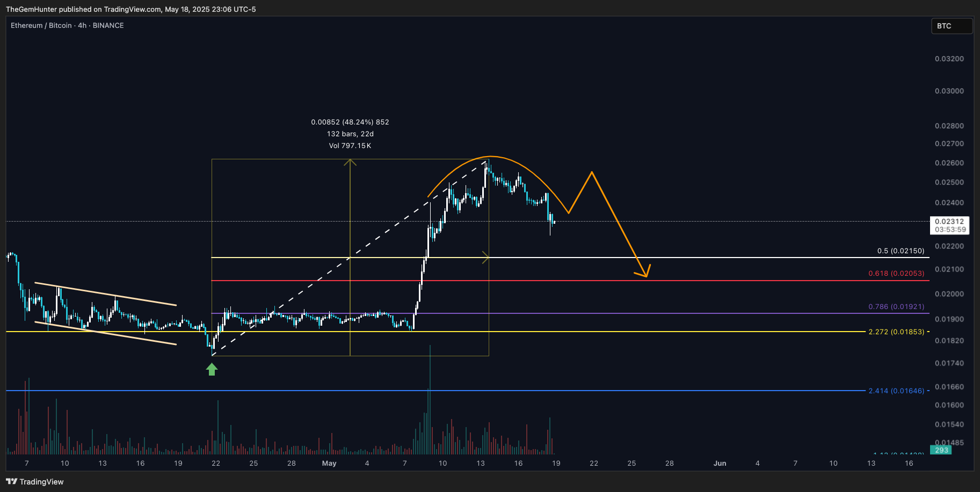
Task: Click the TheGemHunter published header text
Action: tap(130, 9)
